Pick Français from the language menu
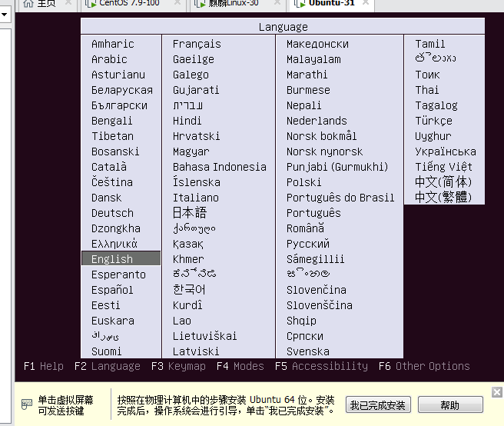 point(197,44)
